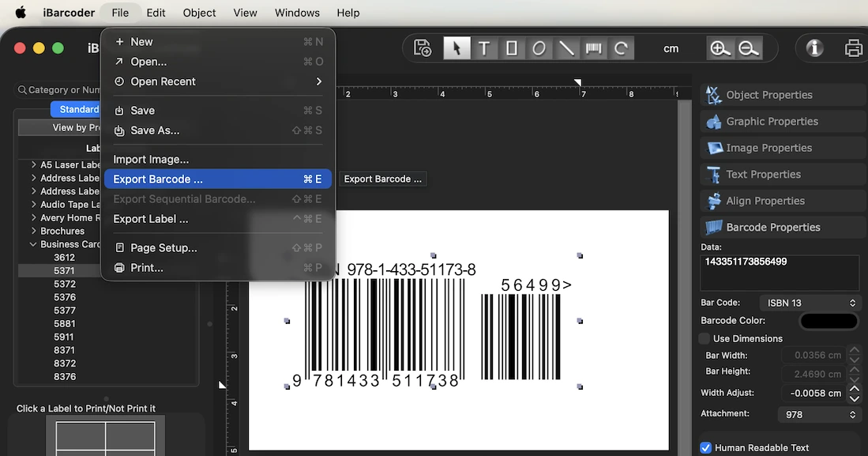Viewport: 868px width, 456px height.
Task: Open the Info inspector icon
Action: (x=814, y=48)
